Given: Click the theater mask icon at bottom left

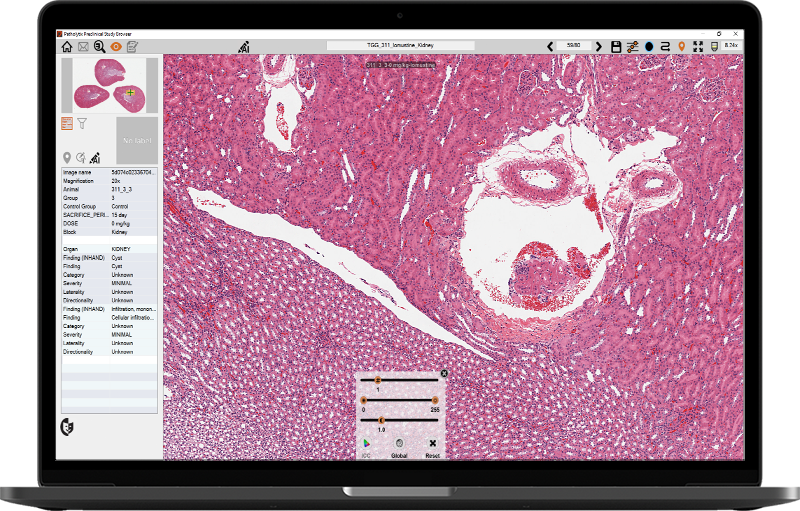Looking at the screenshot, I should [x=67, y=427].
